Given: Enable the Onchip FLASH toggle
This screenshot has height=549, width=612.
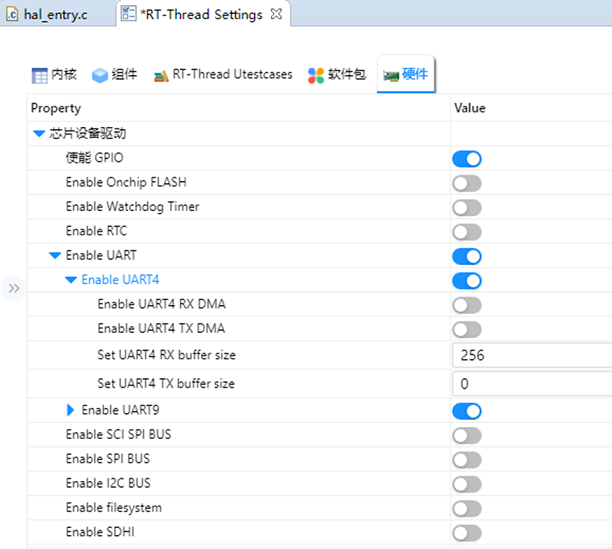Looking at the screenshot, I should pyautogui.click(x=467, y=183).
